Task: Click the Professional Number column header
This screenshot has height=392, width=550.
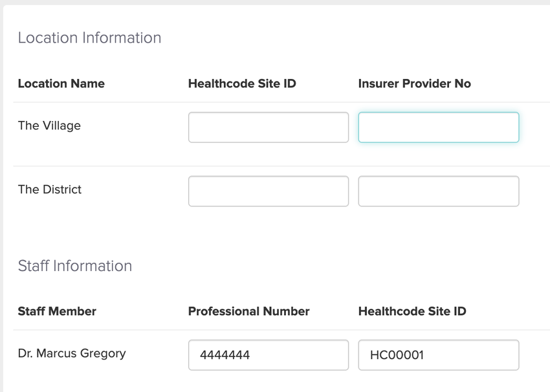Action: (x=248, y=311)
